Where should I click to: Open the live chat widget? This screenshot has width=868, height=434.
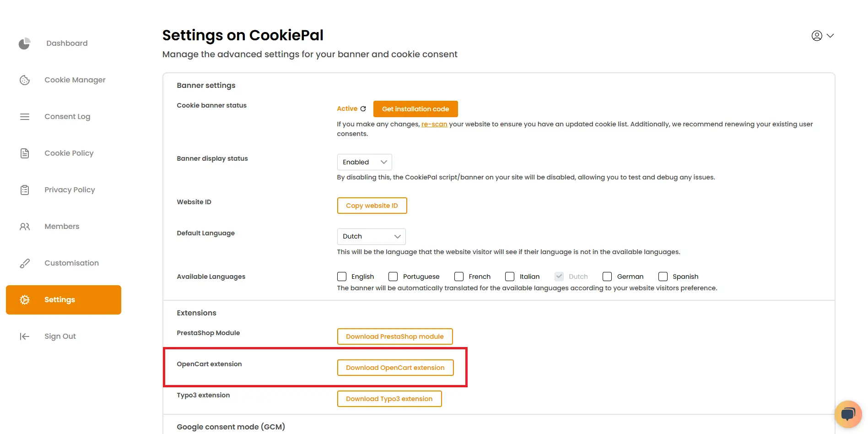click(848, 413)
